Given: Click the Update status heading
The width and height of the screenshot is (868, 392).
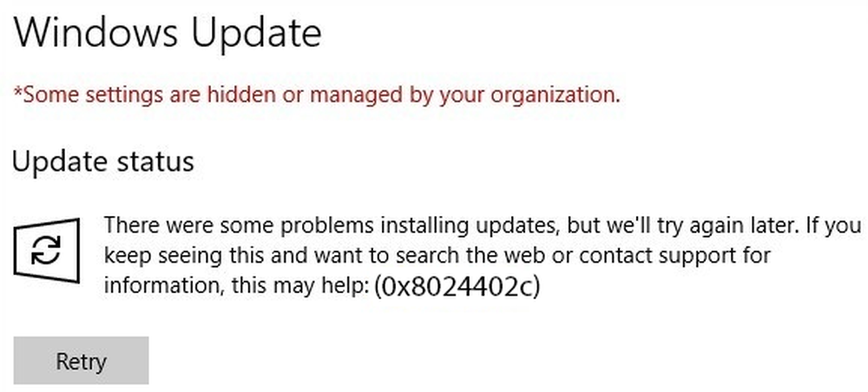Looking at the screenshot, I should click(103, 161).
